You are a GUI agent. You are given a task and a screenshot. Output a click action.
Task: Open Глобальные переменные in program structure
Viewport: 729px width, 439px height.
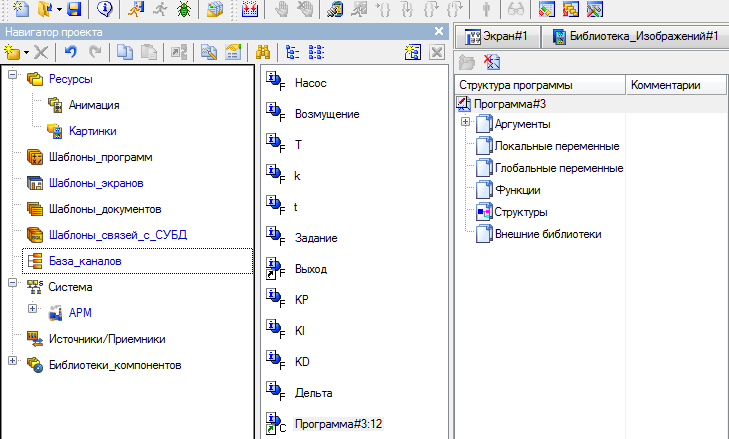pyautogui.click(x=559, y=168)
